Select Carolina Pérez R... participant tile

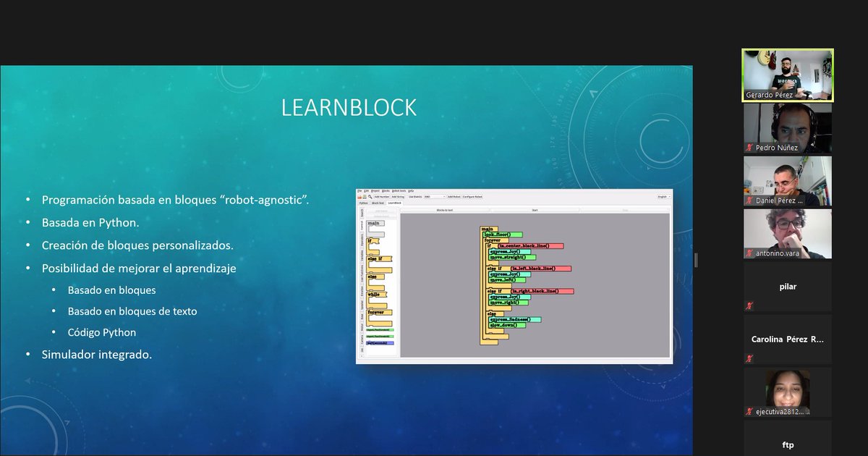tap(788, 339)
